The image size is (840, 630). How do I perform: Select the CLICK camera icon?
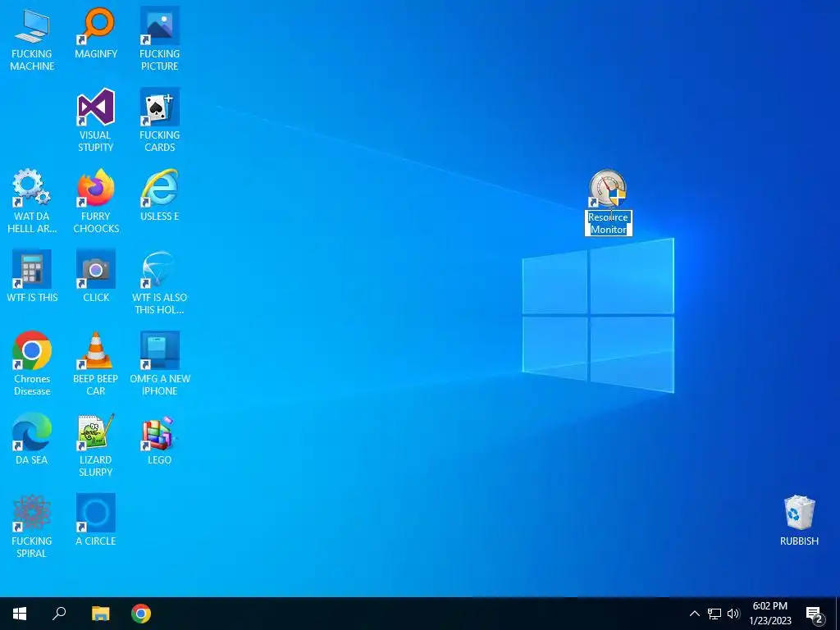click(x=96, y=269)
